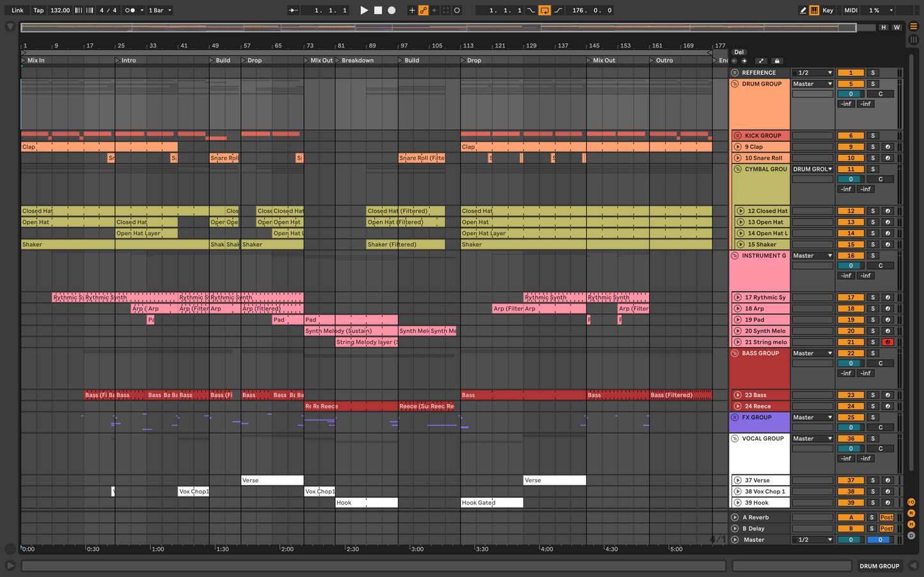Open the 1 Bar quantization menu
924x577 pixels.
pyautogui.click(x=160, y=10)
